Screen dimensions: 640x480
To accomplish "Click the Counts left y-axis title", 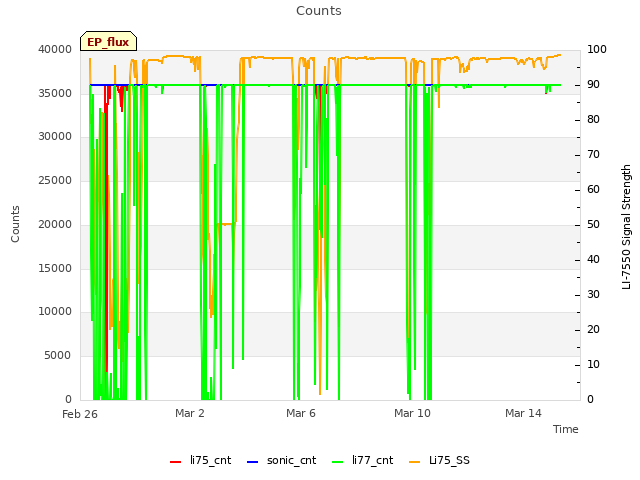I will [x=15, y=224].
